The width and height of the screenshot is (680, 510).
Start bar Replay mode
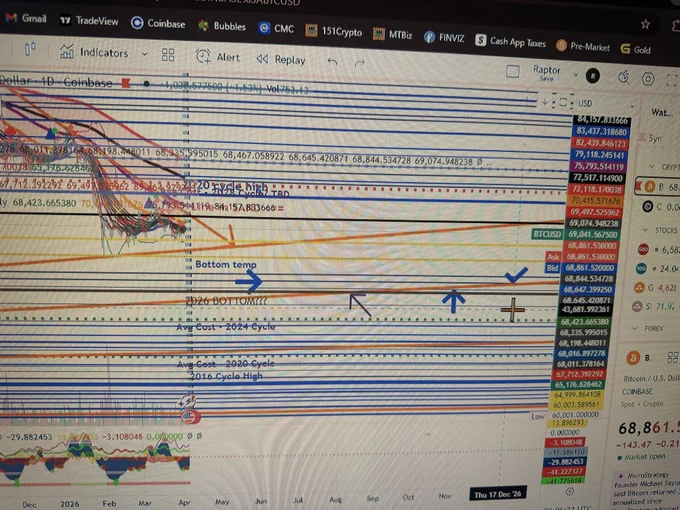click(281, 59)
